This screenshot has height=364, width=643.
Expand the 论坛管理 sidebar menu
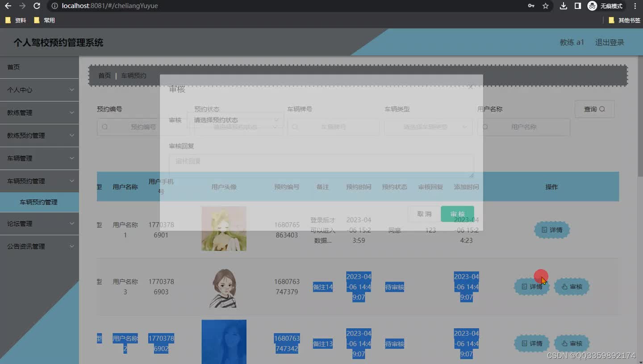39,223
